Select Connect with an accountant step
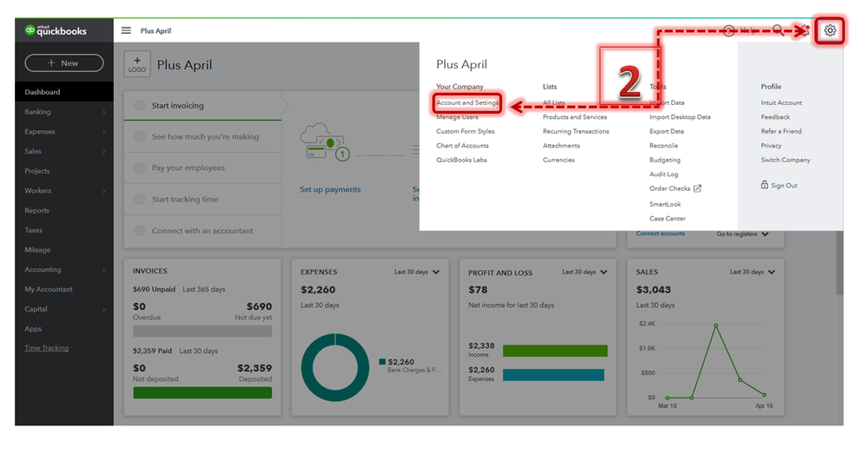Image resolution: width=868 pixels, height=467 pixels. coord(202,231)
